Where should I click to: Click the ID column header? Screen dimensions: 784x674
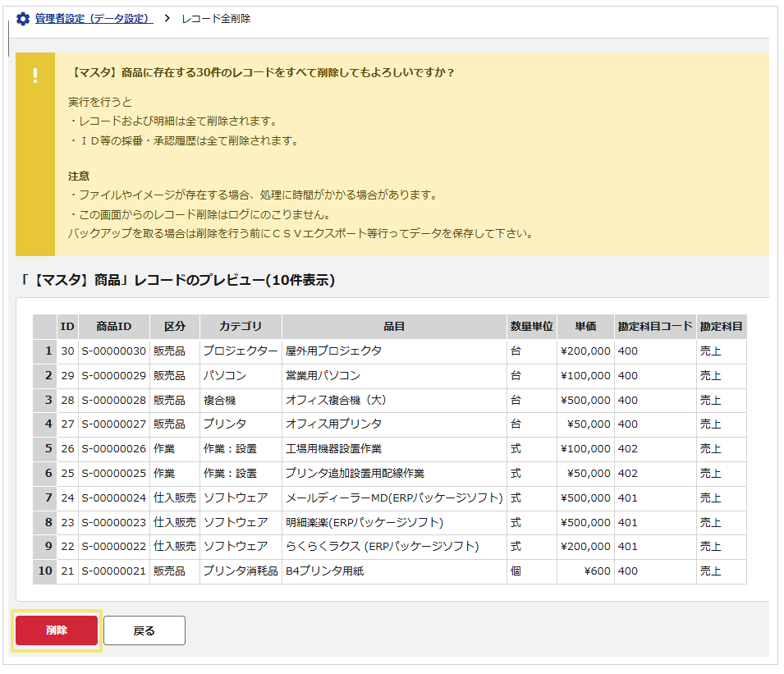[x=67, y=327]
